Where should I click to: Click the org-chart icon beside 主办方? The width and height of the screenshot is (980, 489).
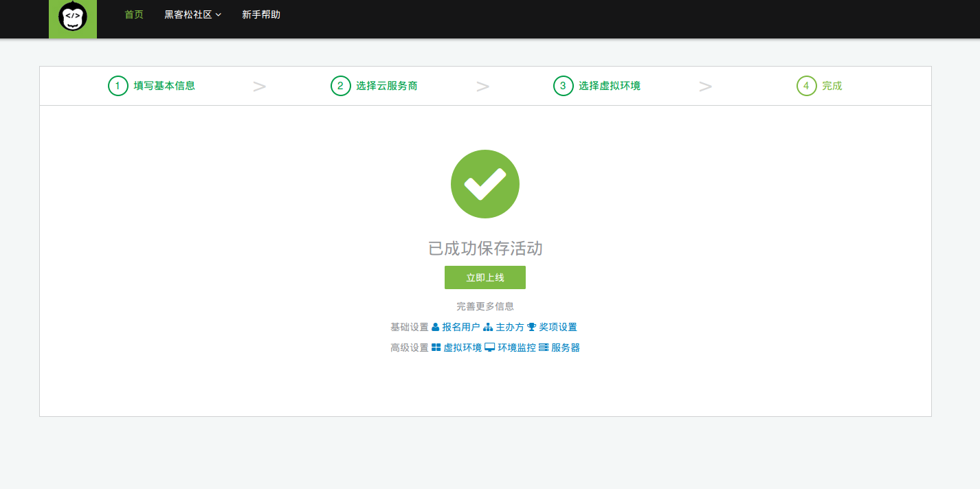pos(488,328)
